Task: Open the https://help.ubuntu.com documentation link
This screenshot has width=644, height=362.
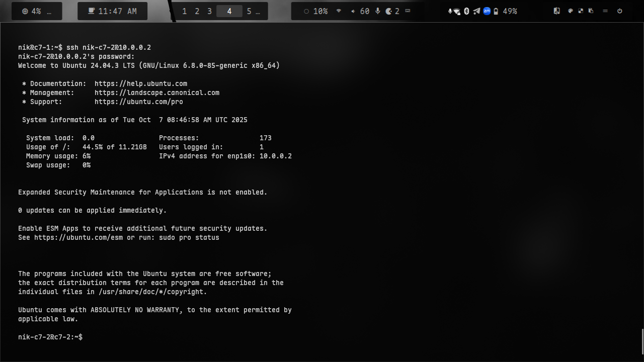Action: click(141, 84)
